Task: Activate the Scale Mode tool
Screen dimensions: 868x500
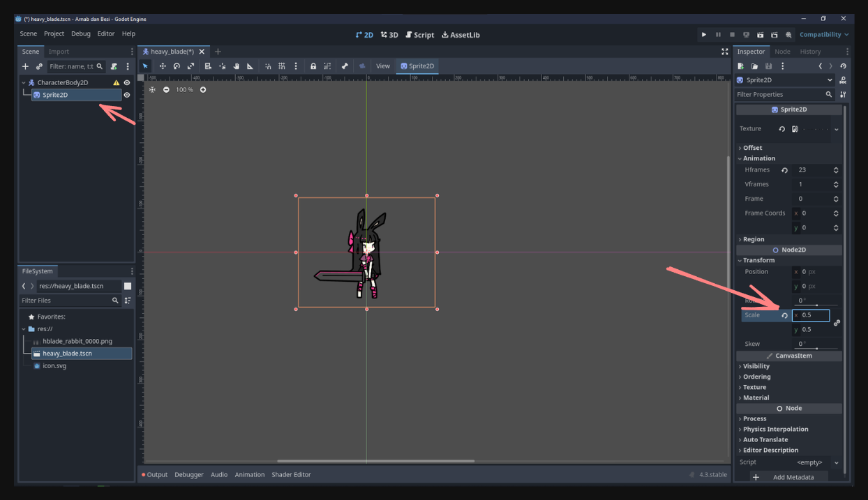Action: point(190,66)
